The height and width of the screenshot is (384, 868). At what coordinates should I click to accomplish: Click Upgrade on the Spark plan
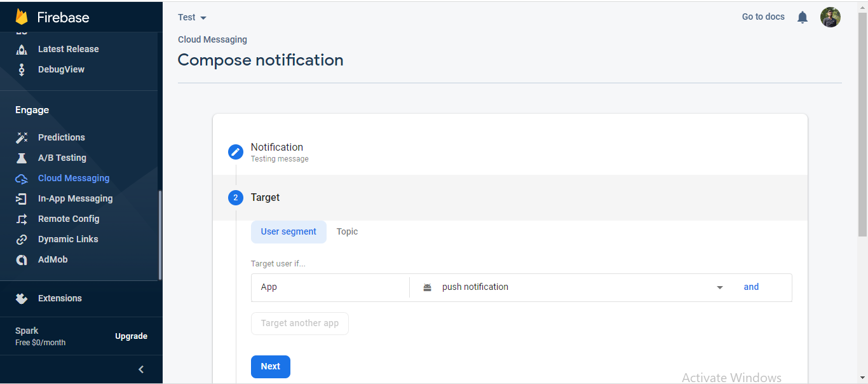[x=131, y=336]
